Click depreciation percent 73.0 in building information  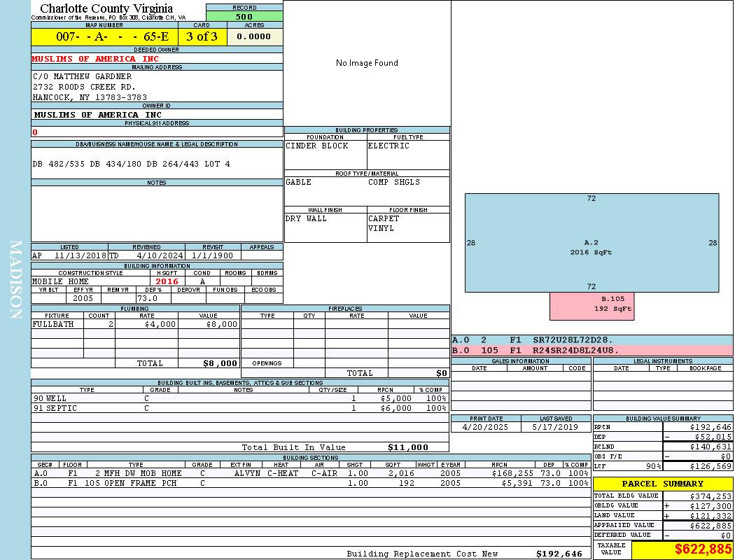[x=147, y=298]
